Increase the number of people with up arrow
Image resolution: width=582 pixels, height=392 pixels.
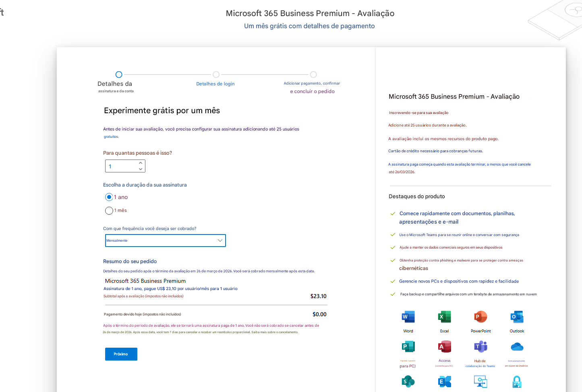click(x=141, y=163)
